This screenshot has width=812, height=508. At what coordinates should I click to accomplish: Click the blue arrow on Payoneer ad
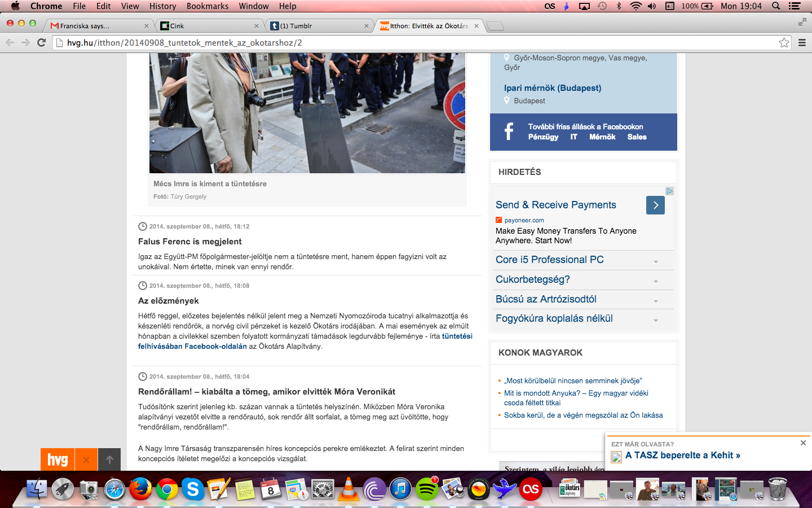click(x=655, y=205)
